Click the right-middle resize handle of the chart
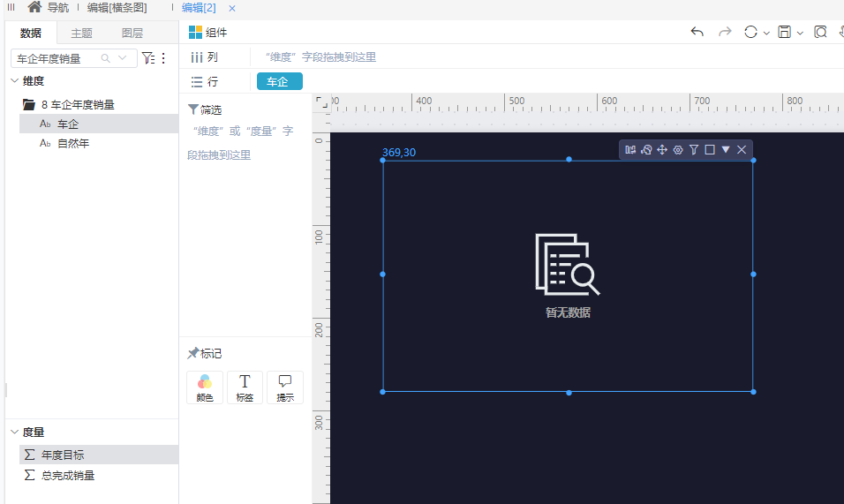This screenshot has height=504, width=844. click(x=754, y=275)
